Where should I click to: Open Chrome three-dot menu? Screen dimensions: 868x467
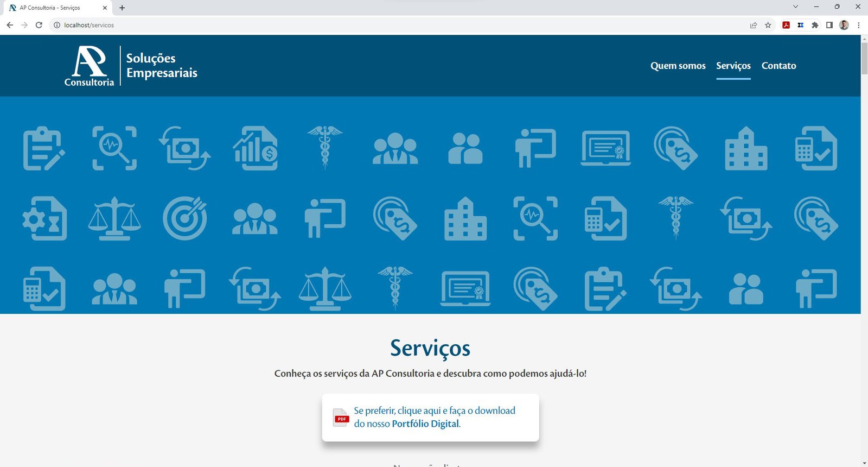[x=858, y=25]
